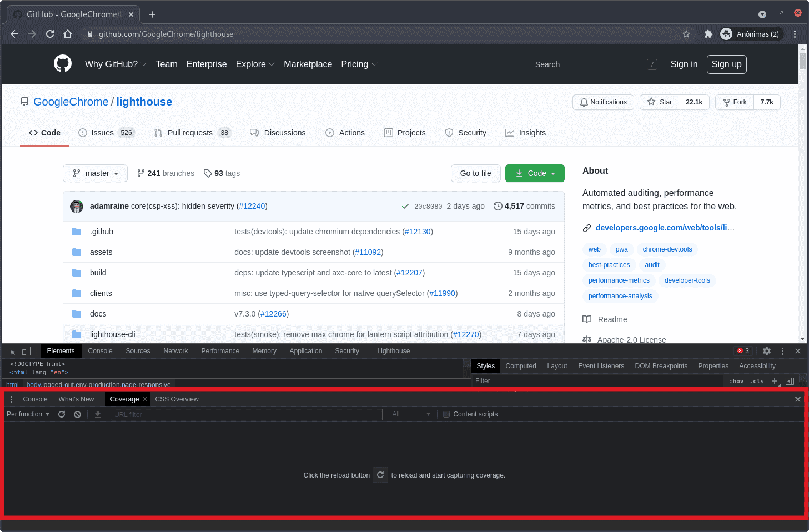Open the Insights tab

point(525,133)
